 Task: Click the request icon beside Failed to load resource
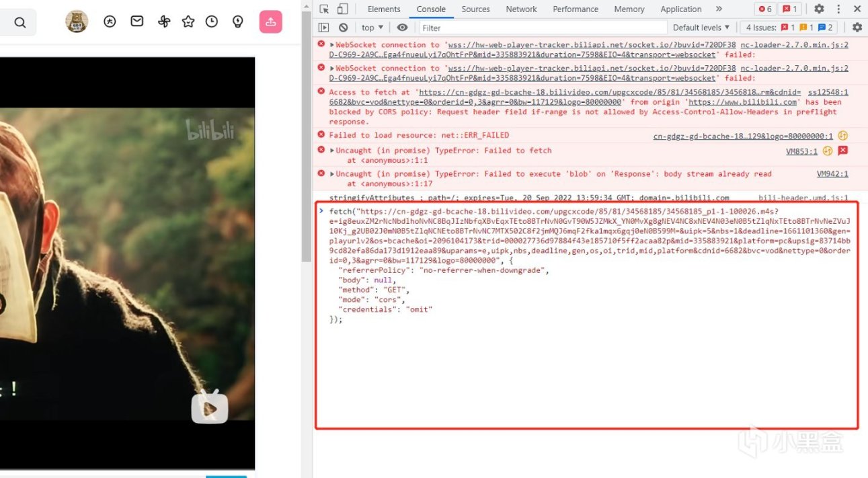coord(842,136)
